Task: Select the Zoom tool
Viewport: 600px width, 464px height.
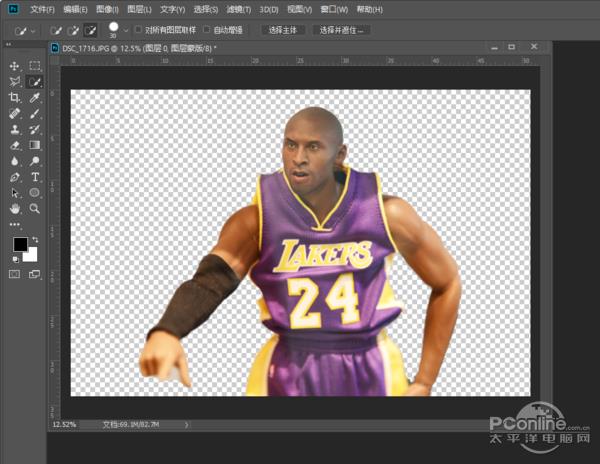Action: (35, 208)
